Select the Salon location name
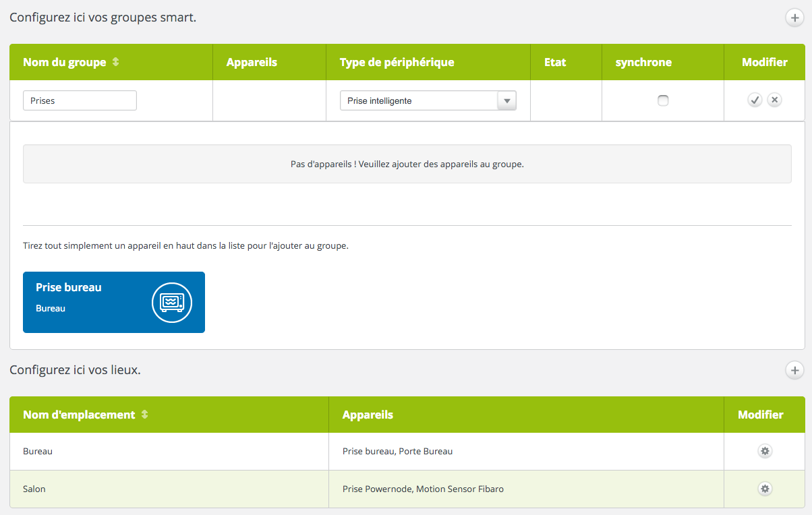The height and width of the screenshot is (515, 812). pos(34,489)
